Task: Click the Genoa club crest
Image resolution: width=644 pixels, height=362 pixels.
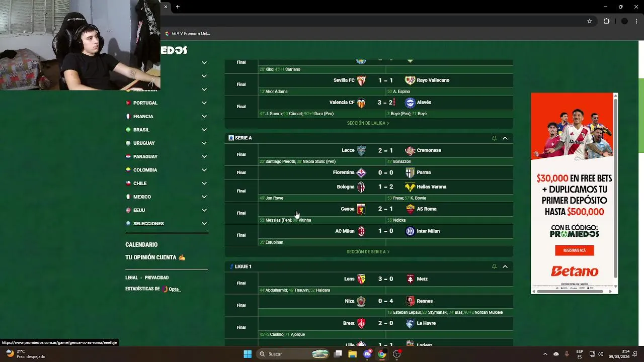Action: pos(361,209)
